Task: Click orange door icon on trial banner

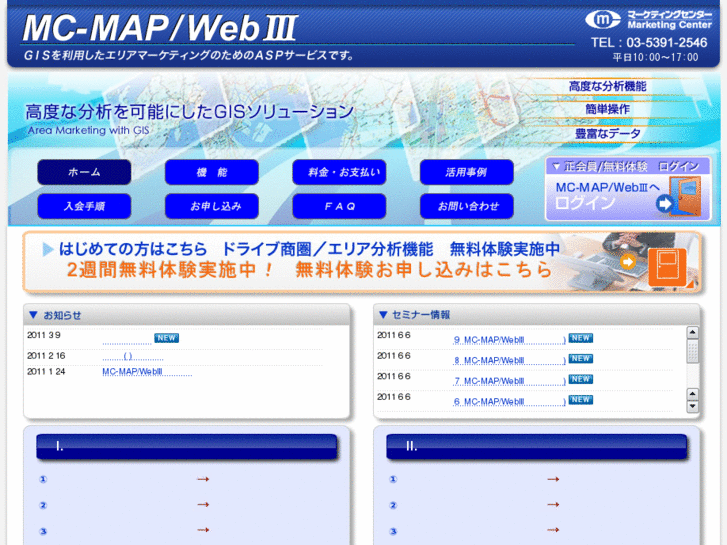Action: click(x=667, y=267)
